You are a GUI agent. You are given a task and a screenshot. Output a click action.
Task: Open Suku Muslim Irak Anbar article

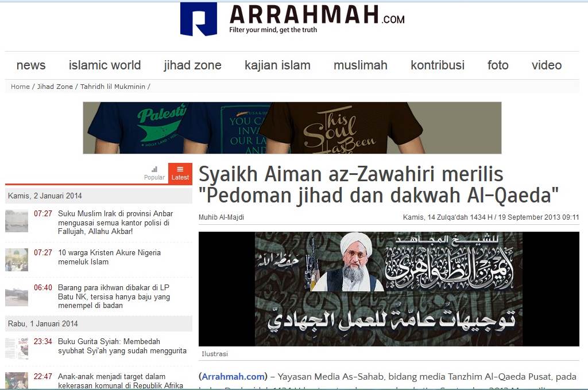(x=115, y=223)
